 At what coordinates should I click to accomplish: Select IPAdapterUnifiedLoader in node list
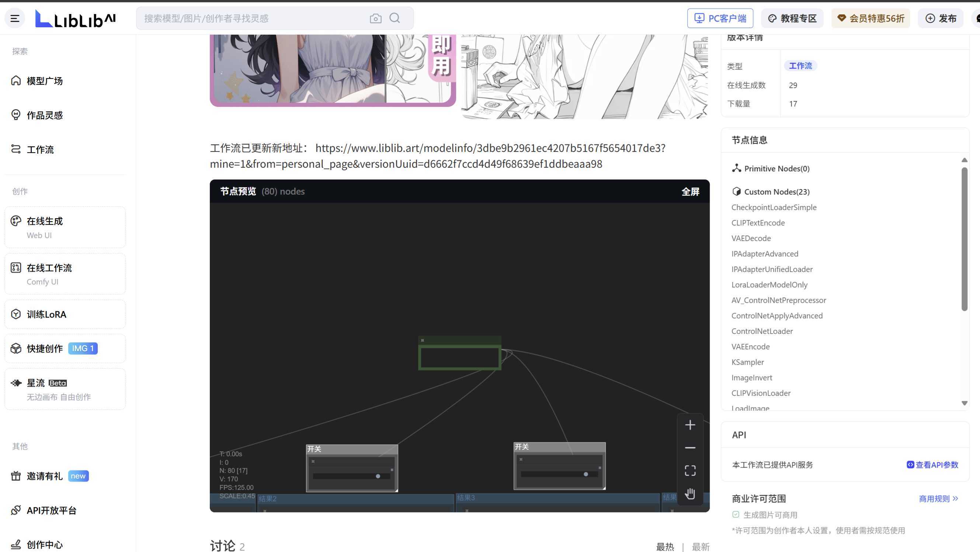click(x=772, y=269)
